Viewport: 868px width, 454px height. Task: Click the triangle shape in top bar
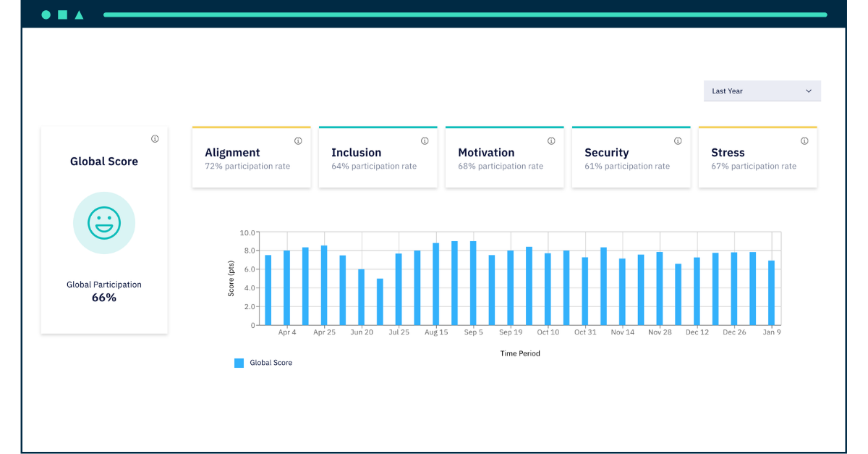[x=79, y=14]
